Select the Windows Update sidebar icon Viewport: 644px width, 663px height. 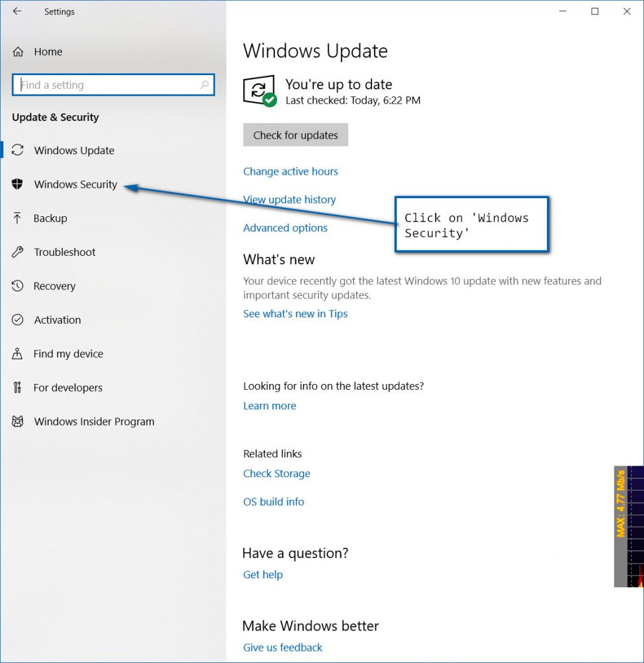pos(17,150)
